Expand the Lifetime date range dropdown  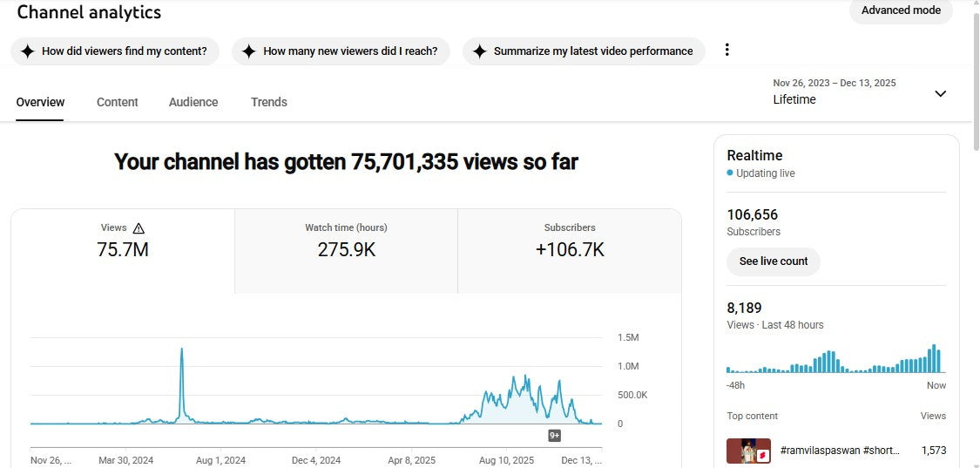[940, 93]
